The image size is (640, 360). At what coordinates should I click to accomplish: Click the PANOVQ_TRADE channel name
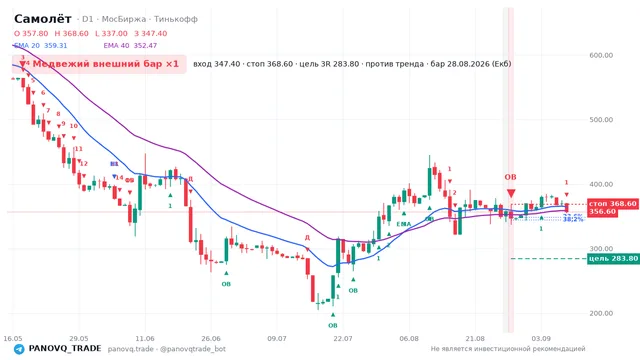tap(65, 349)
